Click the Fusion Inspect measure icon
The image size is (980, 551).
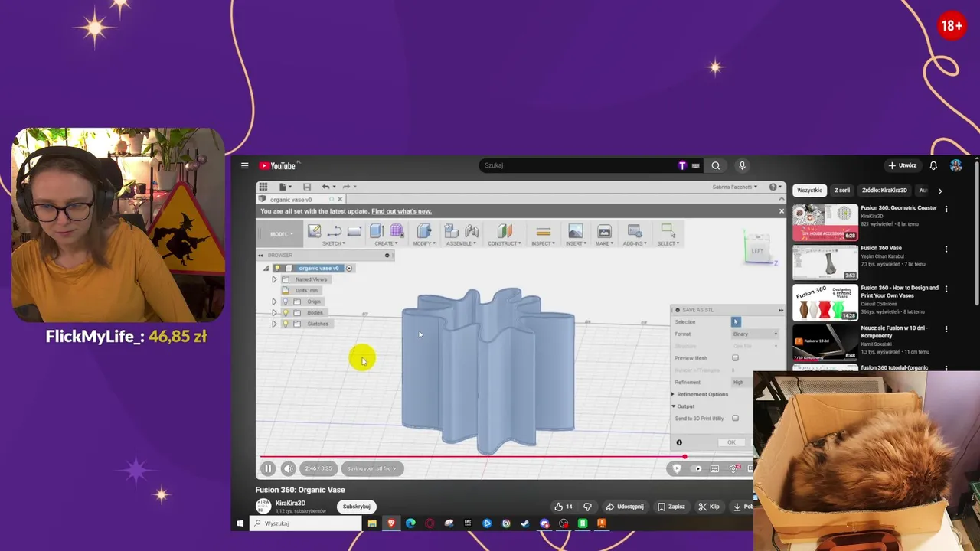click(x=543, y=231)
